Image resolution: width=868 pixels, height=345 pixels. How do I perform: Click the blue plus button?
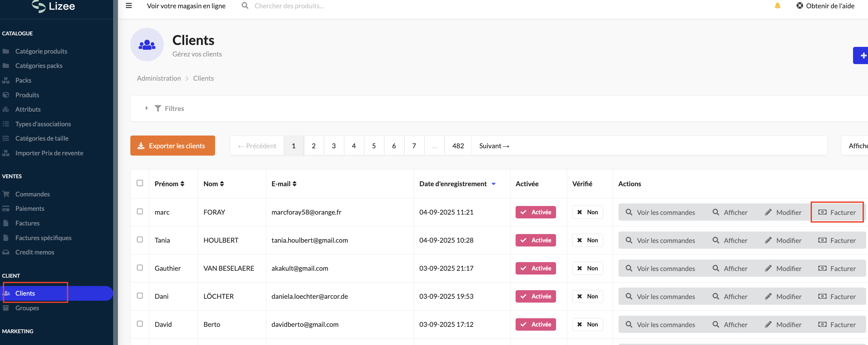[x=862, y=56]
